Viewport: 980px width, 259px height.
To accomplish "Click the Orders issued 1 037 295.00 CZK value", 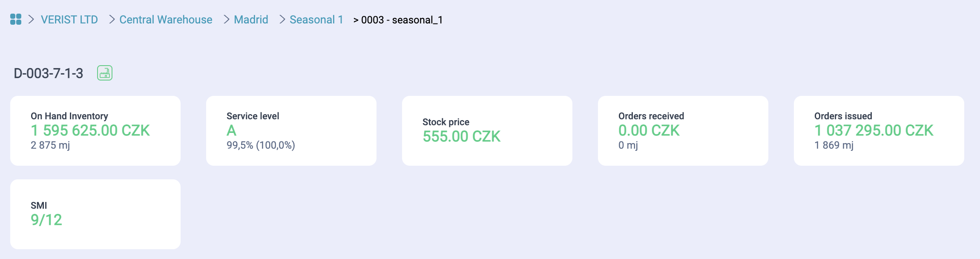I will (874, 130).
